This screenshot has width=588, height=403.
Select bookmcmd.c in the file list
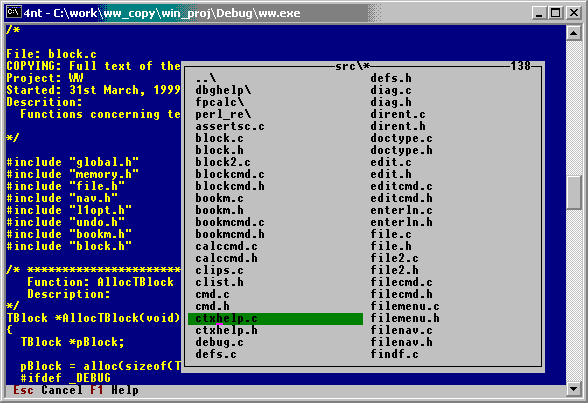click(x=230, y=222)
